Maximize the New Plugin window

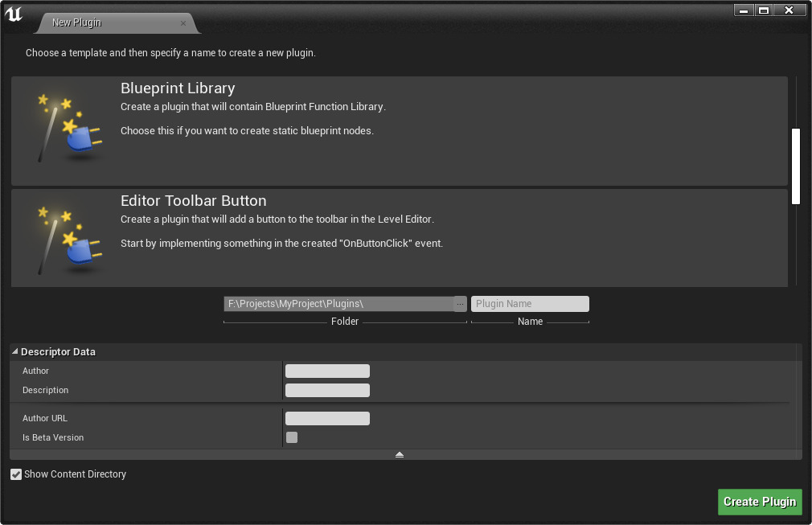tap(763, 10)
